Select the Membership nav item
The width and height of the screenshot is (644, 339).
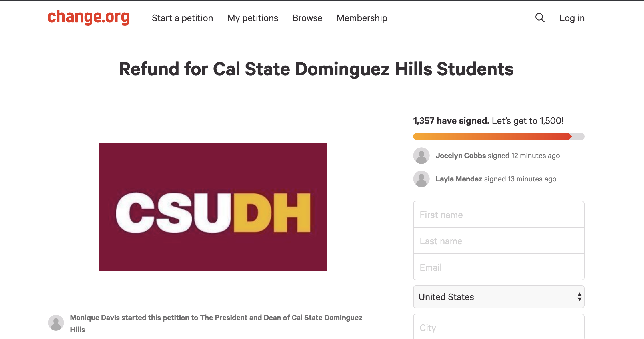(362, 18)
